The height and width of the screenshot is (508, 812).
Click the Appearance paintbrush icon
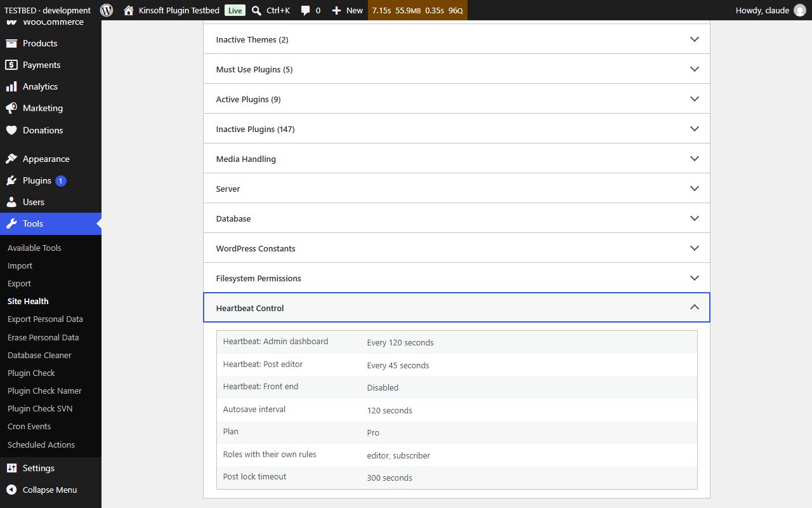(11, 159)
